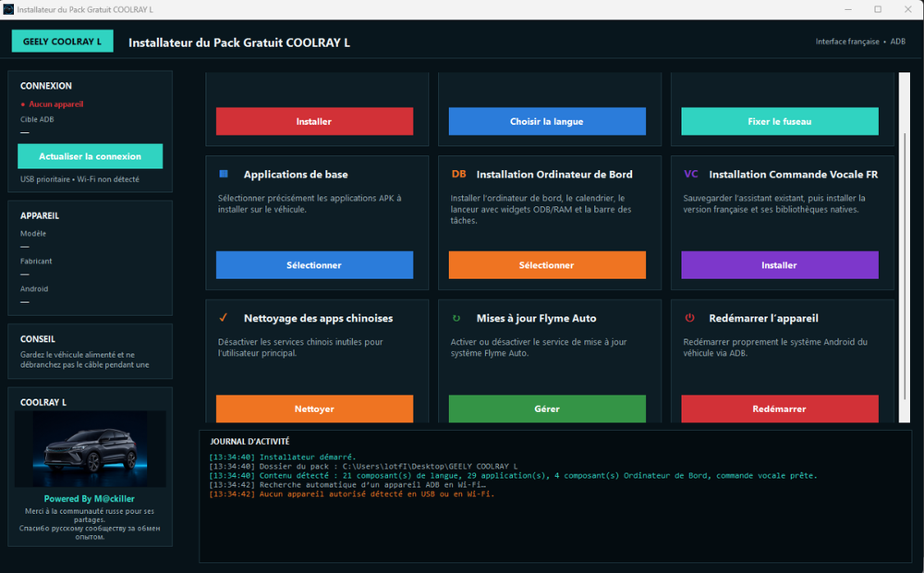Image resolution: width=924 pixels, height=573 pixels.
Task: Refresh with Actualiser la connexion
Action: 91,156
